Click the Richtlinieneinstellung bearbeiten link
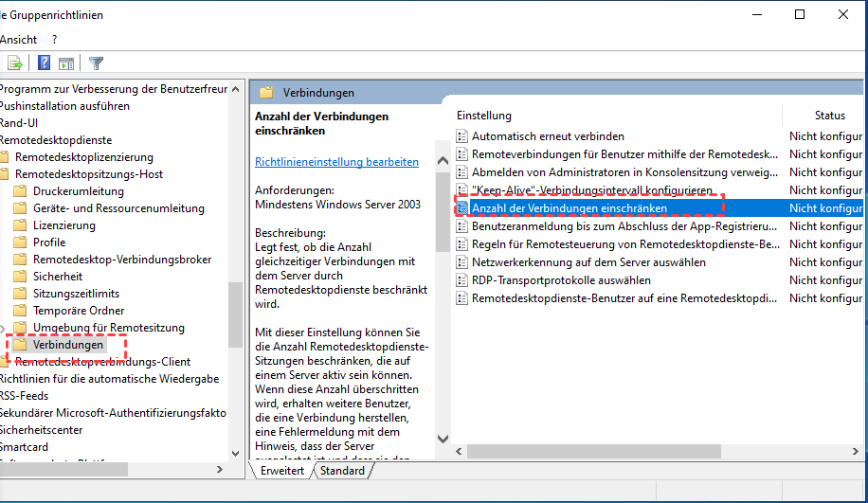Viewport: 868px width, 503px height. click(336, 162)
